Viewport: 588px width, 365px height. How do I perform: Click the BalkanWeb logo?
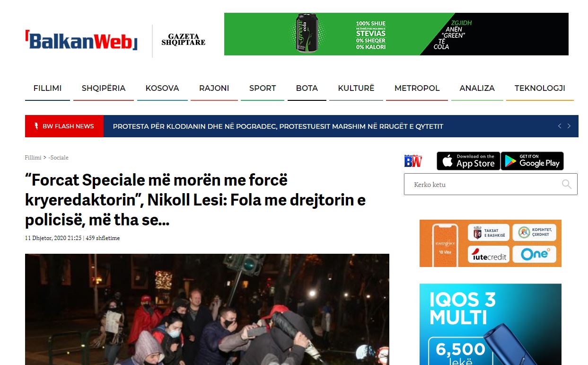pyautogui.click(x=81, y=40)
